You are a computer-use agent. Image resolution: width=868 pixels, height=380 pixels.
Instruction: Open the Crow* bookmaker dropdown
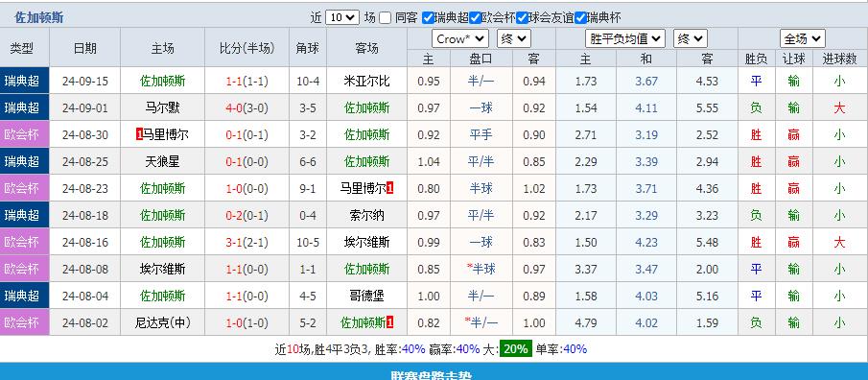pyautogui.click(x=460, y=38)
